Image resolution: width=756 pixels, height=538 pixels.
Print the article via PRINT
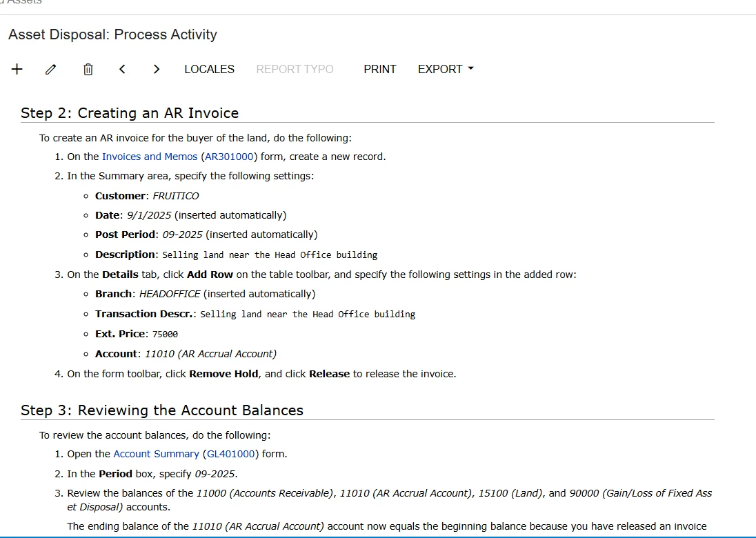pos(380,70)
